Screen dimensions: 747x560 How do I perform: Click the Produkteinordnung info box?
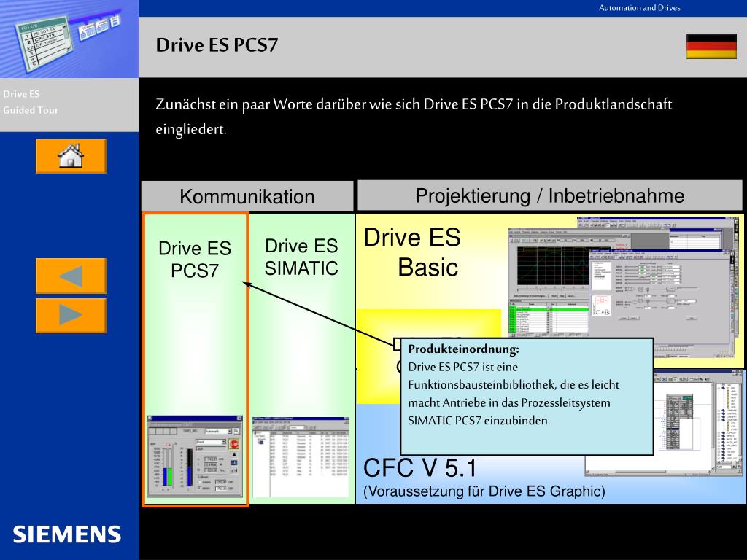527,396
